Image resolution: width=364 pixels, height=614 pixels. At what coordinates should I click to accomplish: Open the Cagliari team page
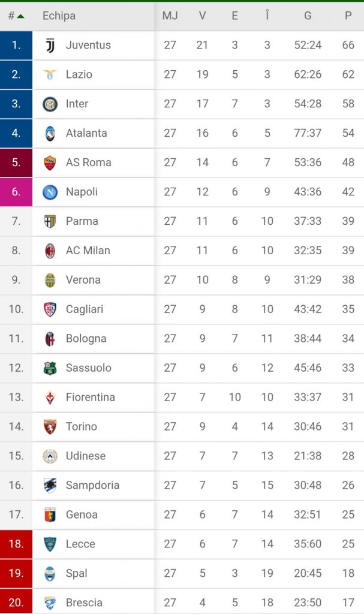point(84,309)
